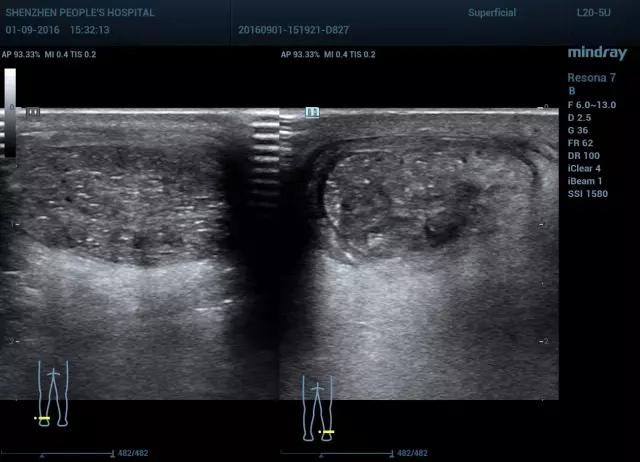Click the yellow probe marker on right body mark

click(x=328, y=431)
